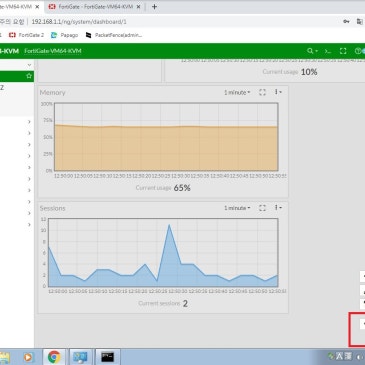The image size is (365, 365).
Task: Open Memory 1 minute time range dropdown
Action: [x=237, y=92]
